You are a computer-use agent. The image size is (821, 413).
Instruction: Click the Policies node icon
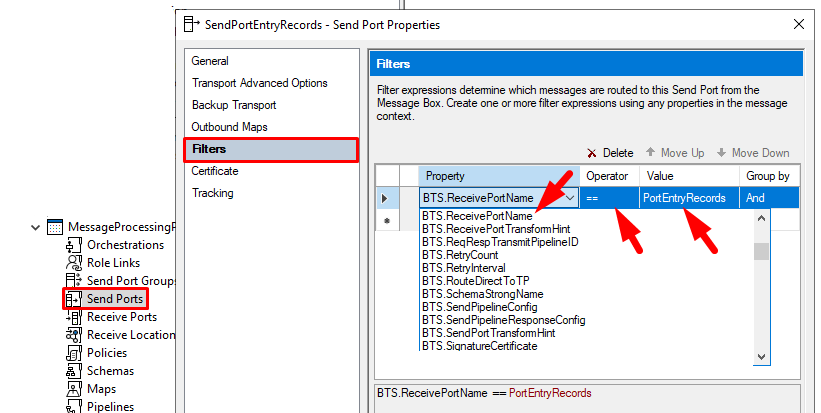coord(73,353)
